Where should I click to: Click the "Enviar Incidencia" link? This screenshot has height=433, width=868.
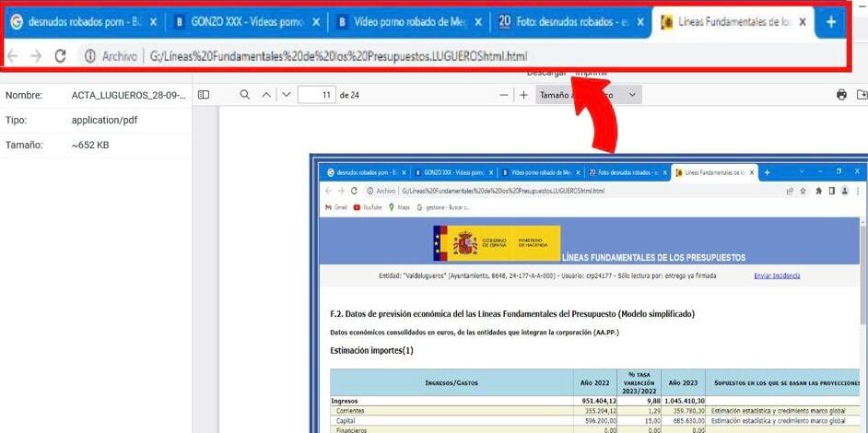[776, 275]
